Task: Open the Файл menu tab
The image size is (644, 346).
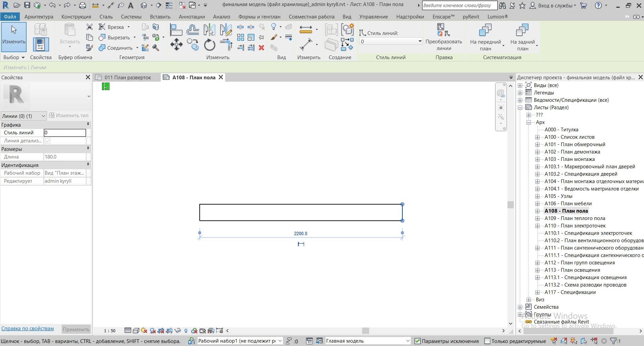Action: coord(10,16)
